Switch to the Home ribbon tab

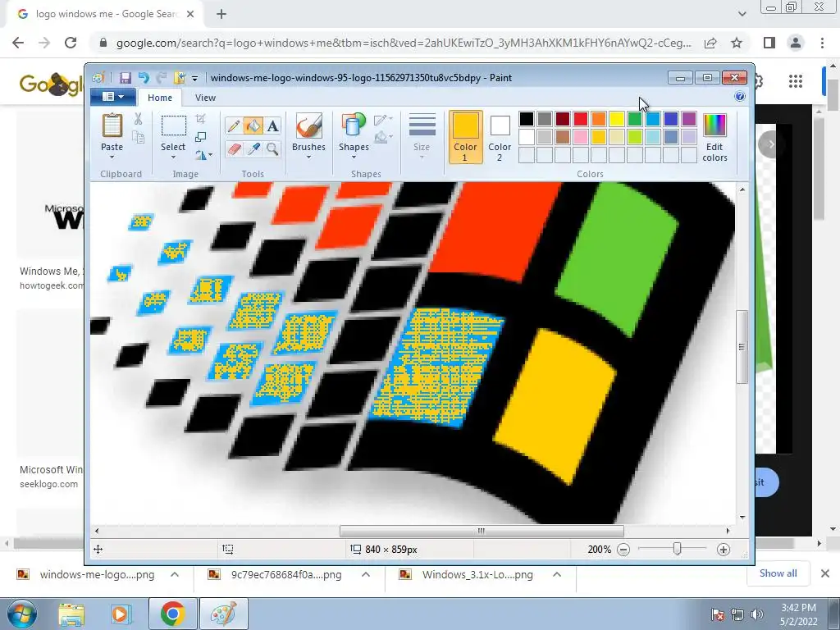pyautogui.click(x=160, y=98)
